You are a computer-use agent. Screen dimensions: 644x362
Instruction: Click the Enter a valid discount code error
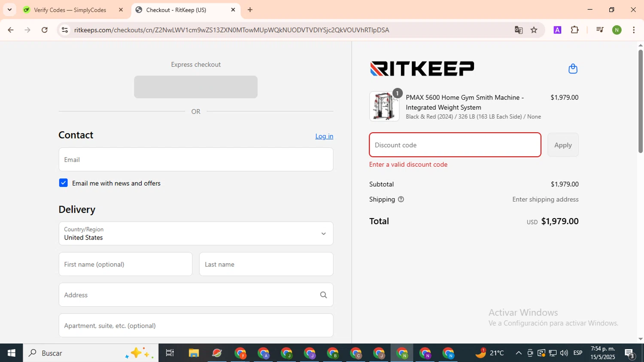(x=408, y=164)
